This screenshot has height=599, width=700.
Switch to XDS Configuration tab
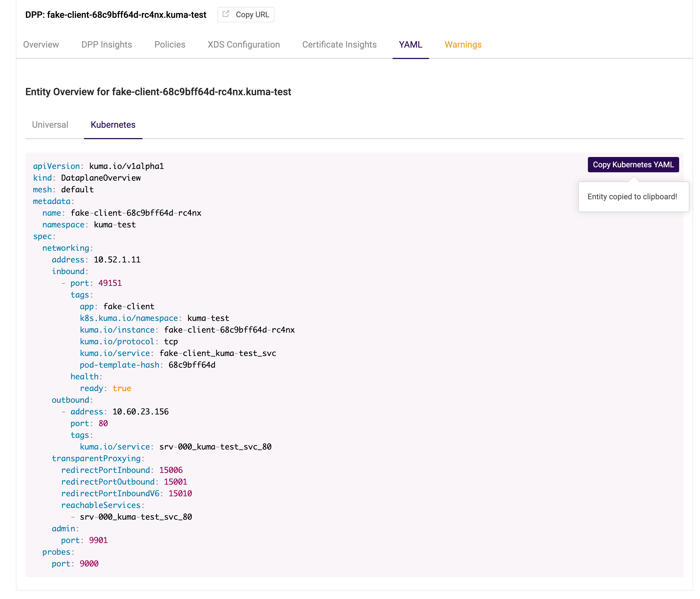tap(243, 45)
